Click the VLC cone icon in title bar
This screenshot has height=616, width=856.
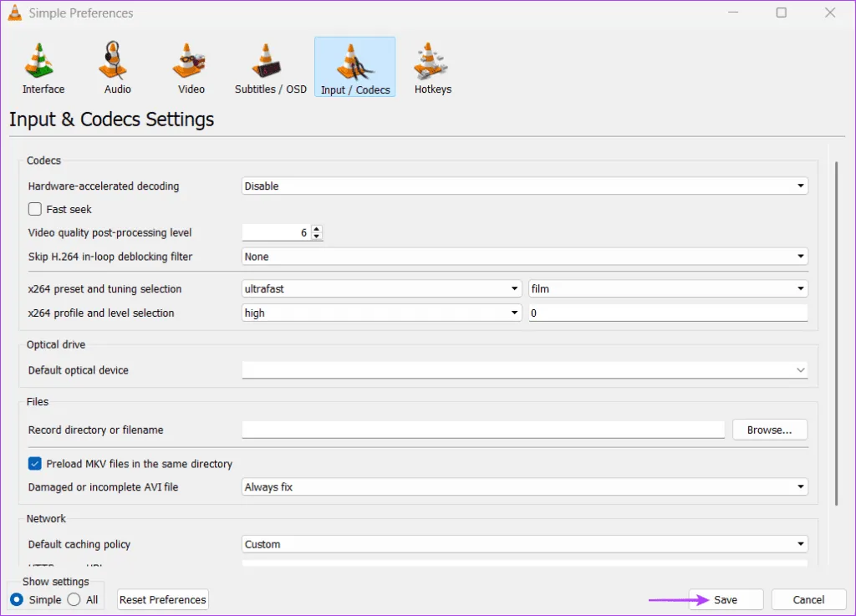click(15, 13)
